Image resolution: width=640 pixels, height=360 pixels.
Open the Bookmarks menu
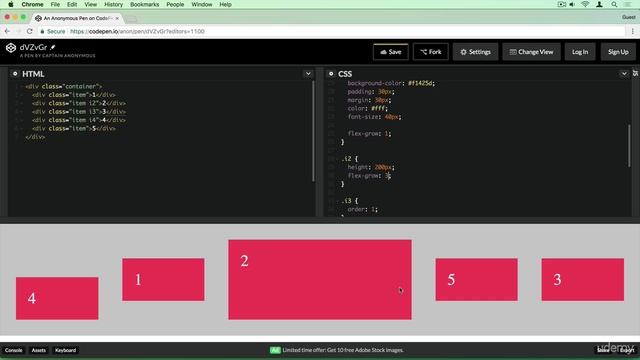pos(144,4)
